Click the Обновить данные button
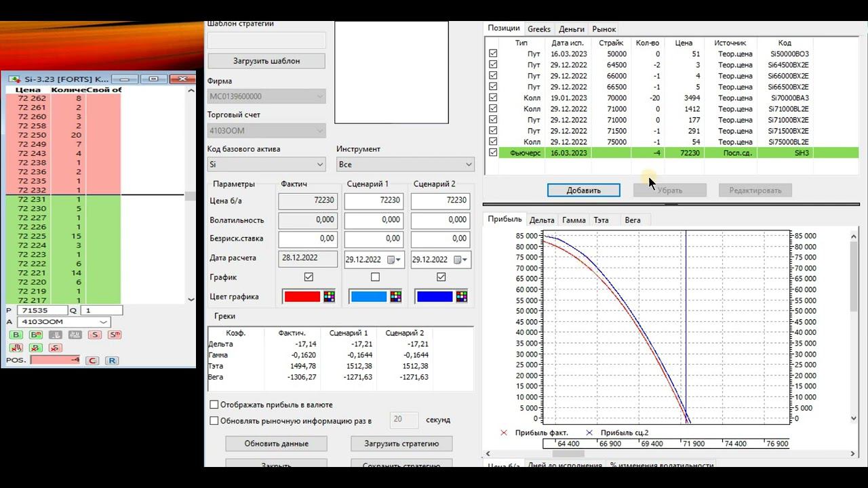 [x=277, y=444]
